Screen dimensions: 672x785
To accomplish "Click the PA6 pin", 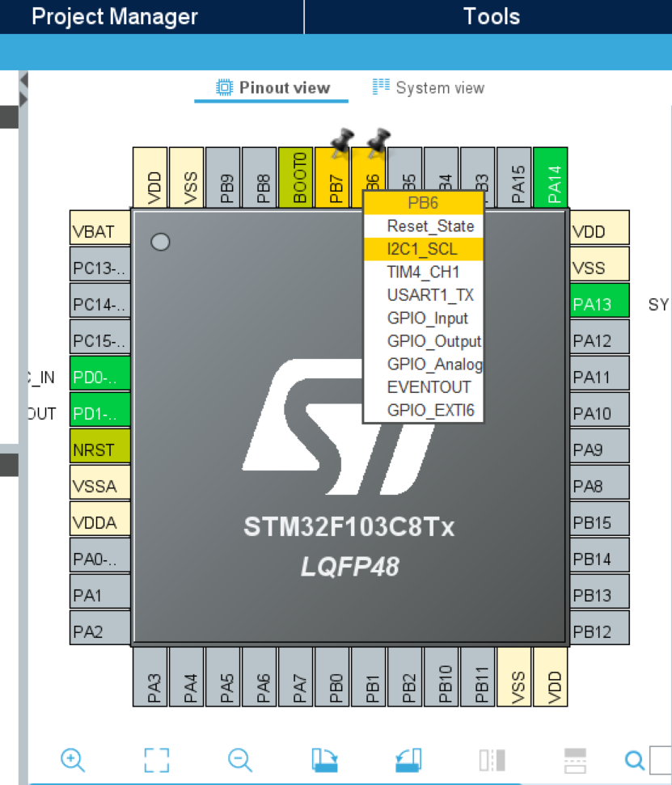I will coord(259,677).
